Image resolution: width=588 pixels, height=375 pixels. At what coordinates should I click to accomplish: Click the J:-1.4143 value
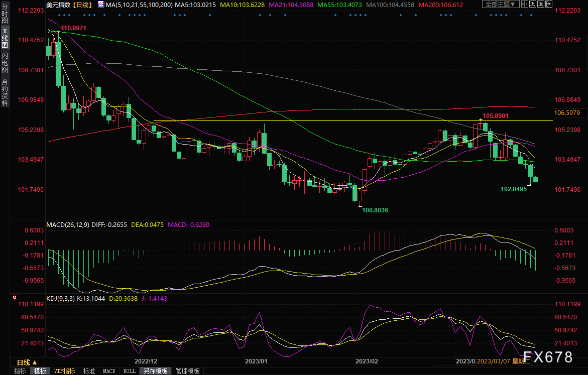pyautogui.click(x=154, y=299)
